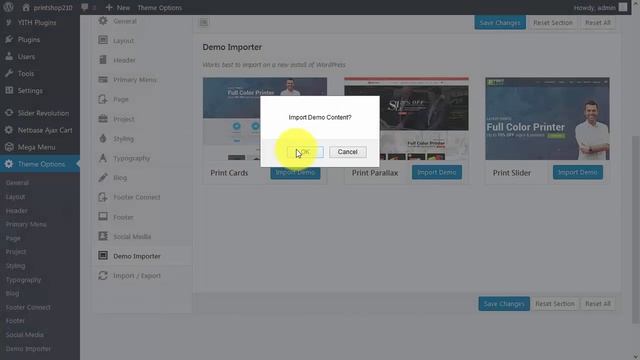Open Demo Importer submenu in left sidebar
Image resolution: width=640 pixels, height=360 pixels.
point(29,349)
